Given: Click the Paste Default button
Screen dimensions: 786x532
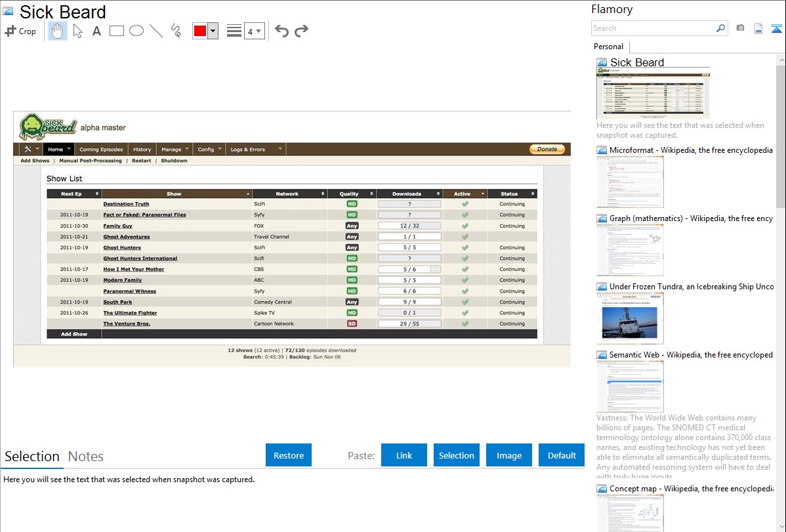Looking at the screenshot, I should coord(562,455).
